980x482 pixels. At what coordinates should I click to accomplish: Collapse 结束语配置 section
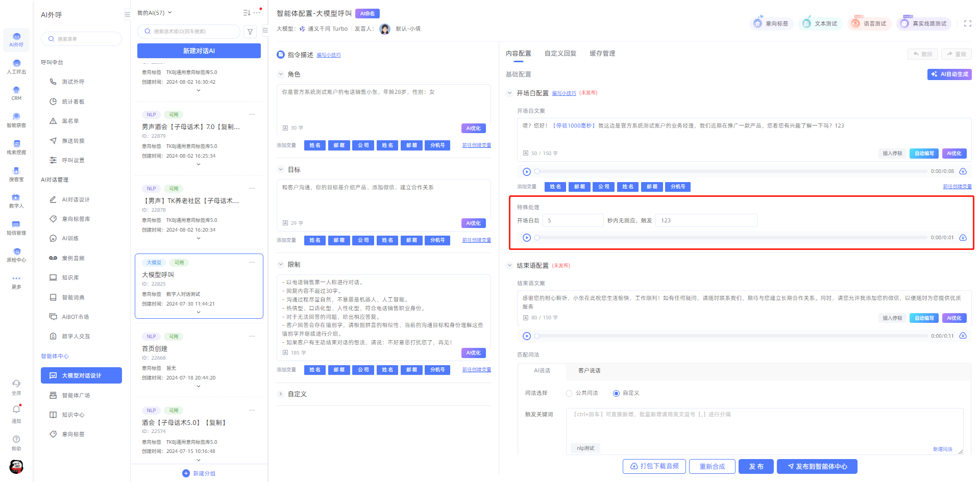(509, 266)
